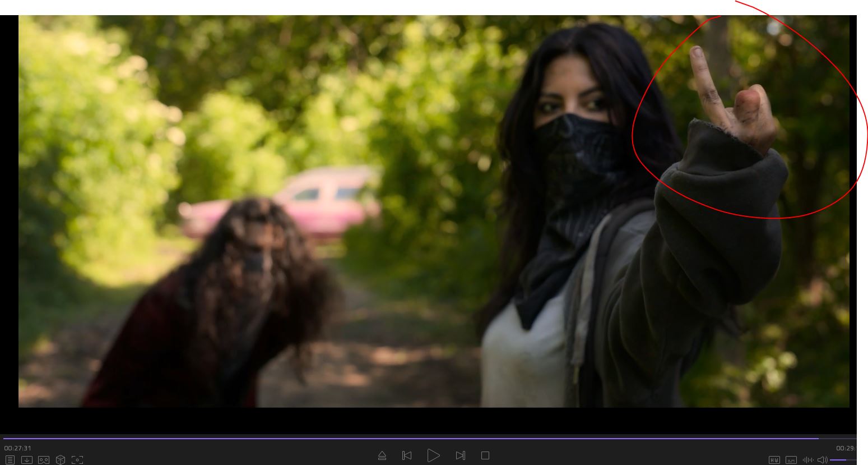Mute audio using the speaker icon

pos(822,460)
